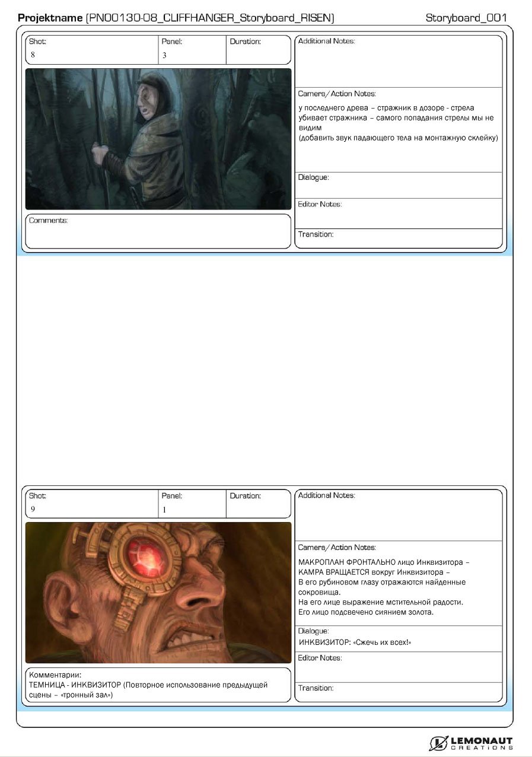Select the Panel value 1 field
532x757 pixels.
pos(192,504)
